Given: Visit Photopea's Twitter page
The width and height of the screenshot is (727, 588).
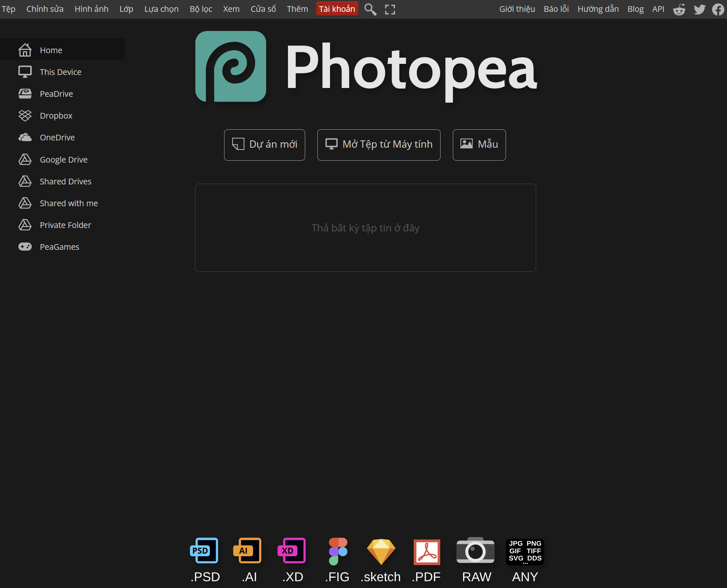Looking at the screenshot, I should point(699,9).
